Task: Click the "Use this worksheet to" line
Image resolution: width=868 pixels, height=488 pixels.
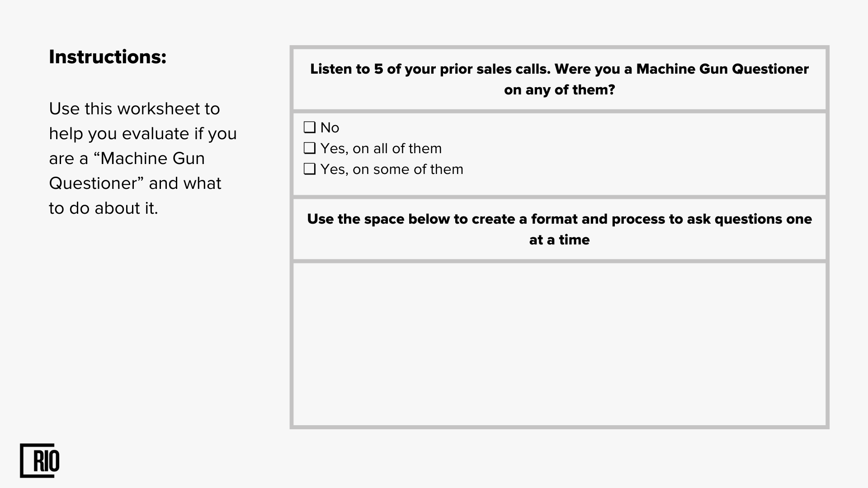Action: [134, 109]
